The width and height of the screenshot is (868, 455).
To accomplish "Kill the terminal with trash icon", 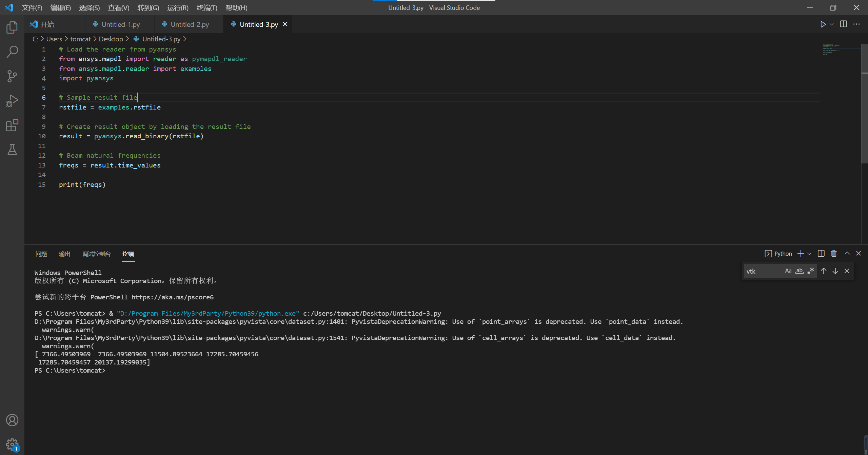I will pyautogui.click(x=834, y=253).
